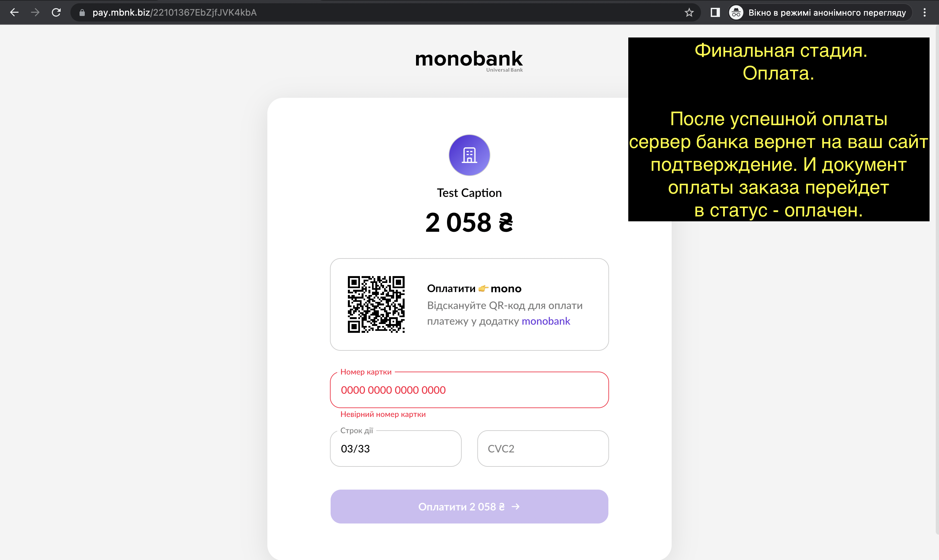Click the Оплатити mono heading
The image size is (939, 560).
(x=474, y=289)
